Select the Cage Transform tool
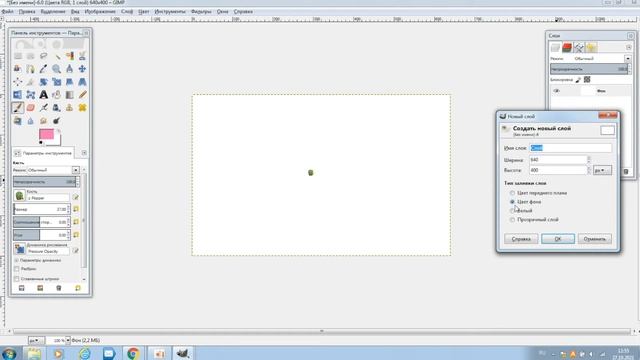 pyautogui.click(x=31, y=95)
